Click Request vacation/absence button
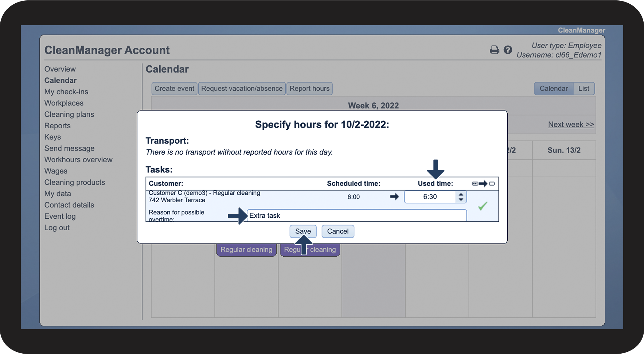 pos(242,89)
